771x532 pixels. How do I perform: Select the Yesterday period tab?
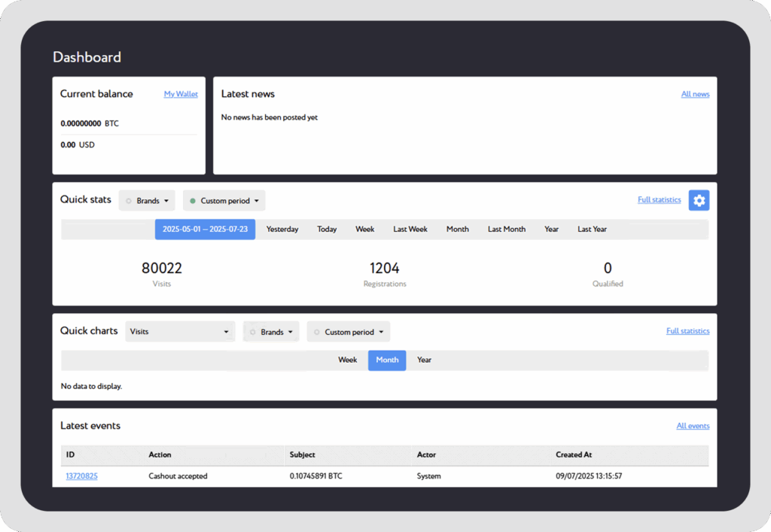pyautogui.click(x=282, y=229)
